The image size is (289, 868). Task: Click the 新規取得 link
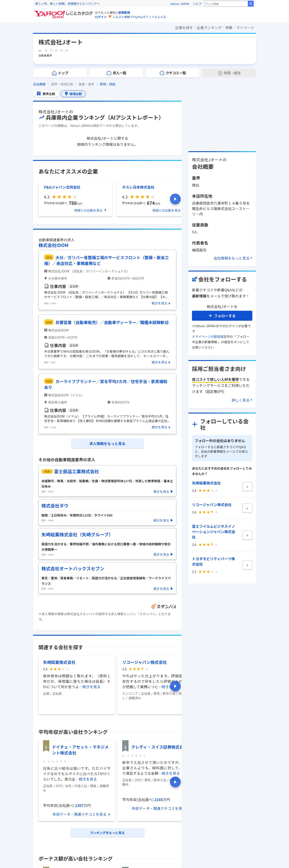(x=124, y=12)
